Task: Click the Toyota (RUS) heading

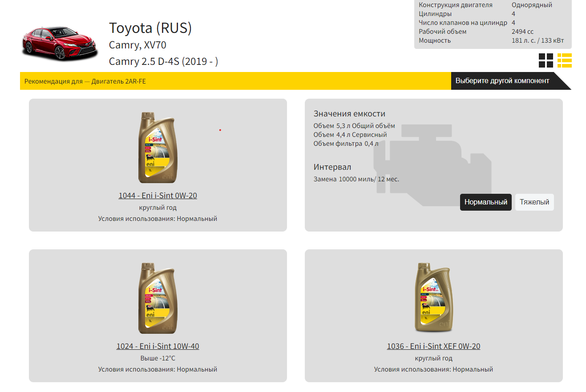Action: pos(150,28)
